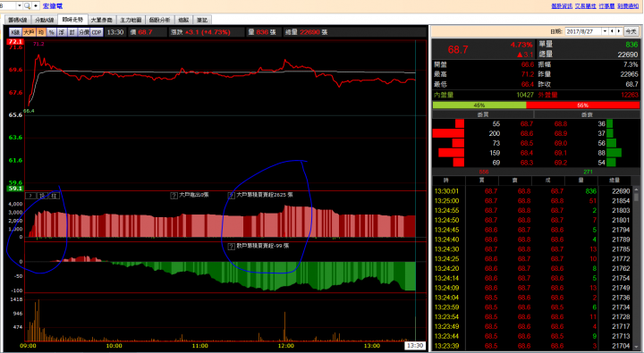Screen dimensions: 644x353
Task: Toggle the 均 average line button
Action: coord(41,32)
